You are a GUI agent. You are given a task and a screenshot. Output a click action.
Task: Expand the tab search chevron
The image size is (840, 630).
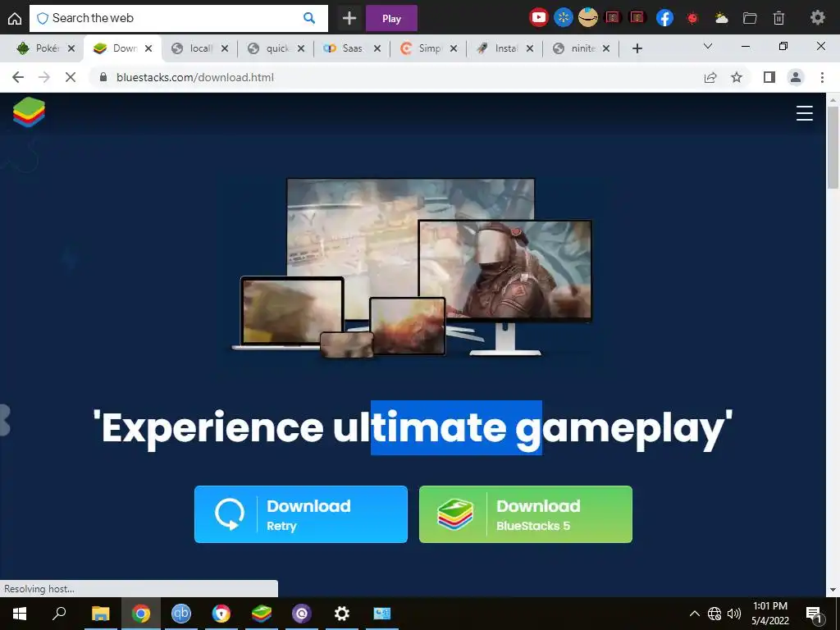[x=708, y=46]
